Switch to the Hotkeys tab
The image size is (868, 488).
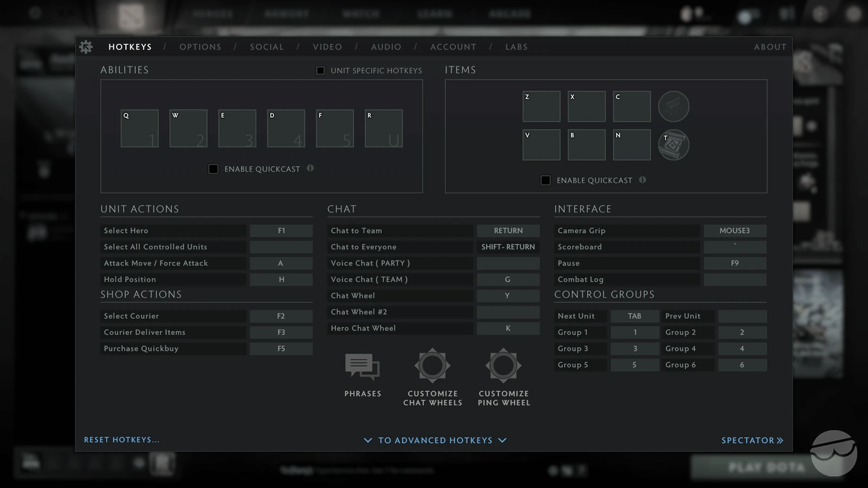click(130, 47)
